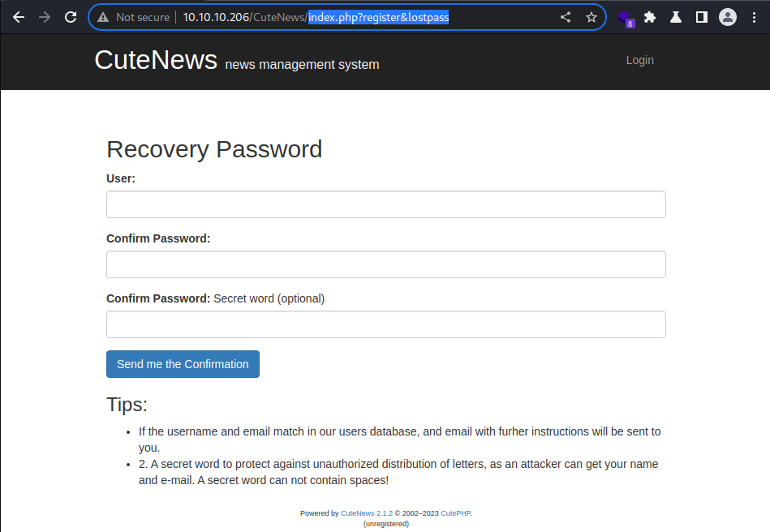Focus the first Confirm Password field
Image resolution: width=770 pixels, height=532 pixels.
[x=386, y=264]
